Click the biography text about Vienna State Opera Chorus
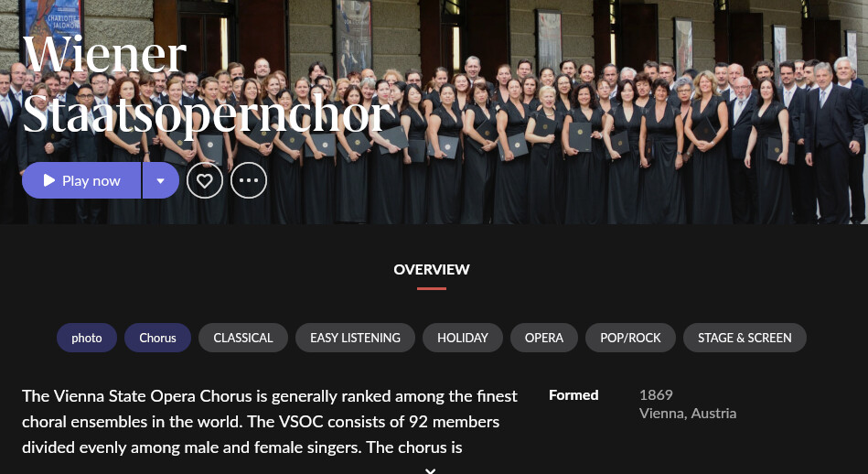The width and height of the screenshot is (868, 474). pyautogui.click(x=270, y=422)
